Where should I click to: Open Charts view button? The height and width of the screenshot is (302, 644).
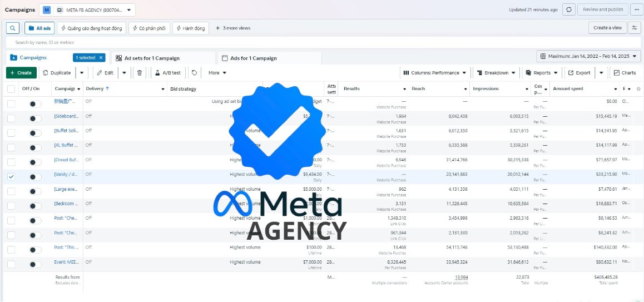point(625,73)
